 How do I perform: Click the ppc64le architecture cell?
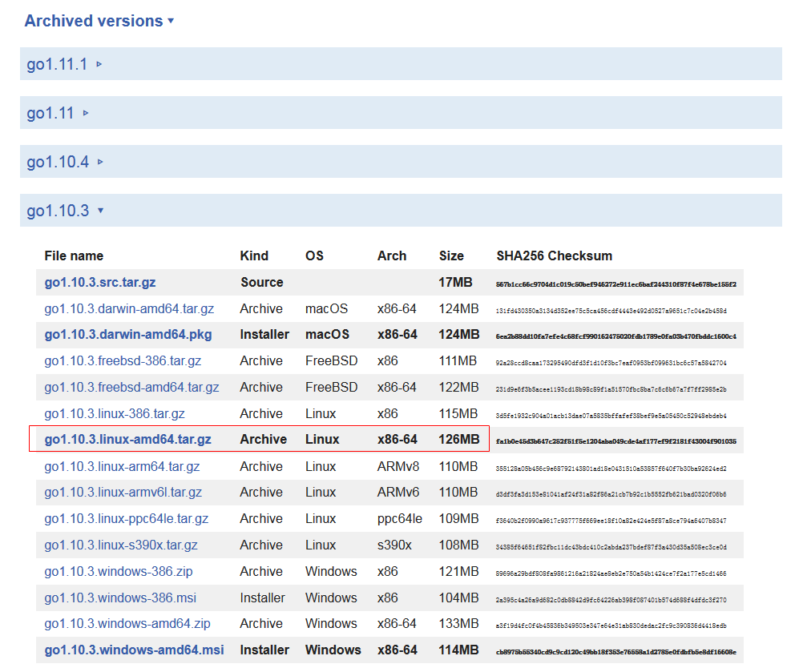pyautogui.click(x=400, y=519)
